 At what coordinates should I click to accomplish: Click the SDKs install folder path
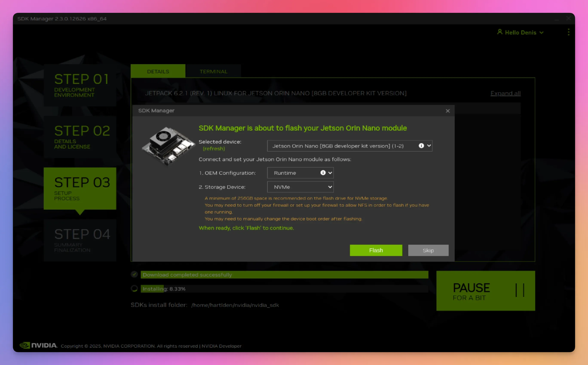click(x=235, y=305)
